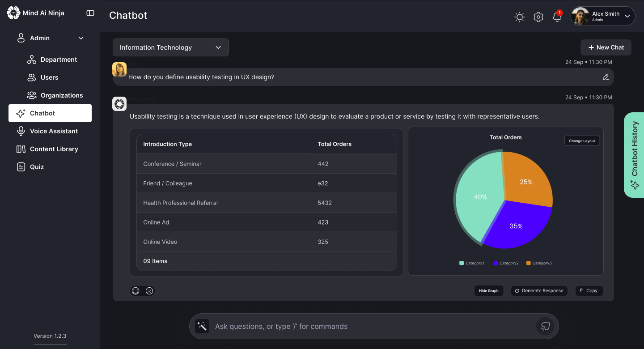Click the Category3 orange legend swatch
Image resolution: width=644 pixels, height=349 pixels.
click(529, 263)
